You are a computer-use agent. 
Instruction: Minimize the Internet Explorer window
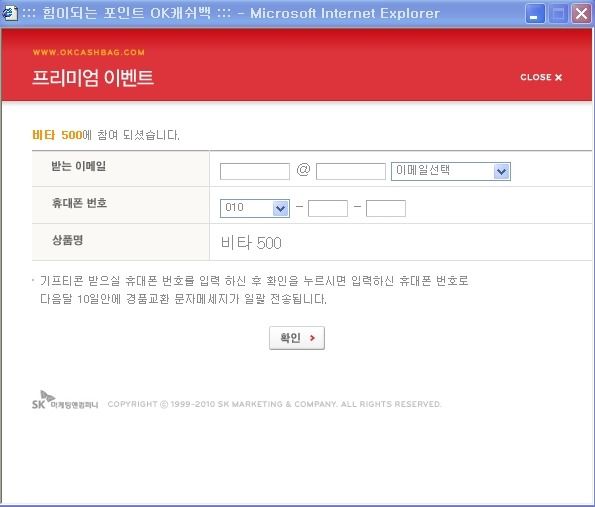click(535, 14)
